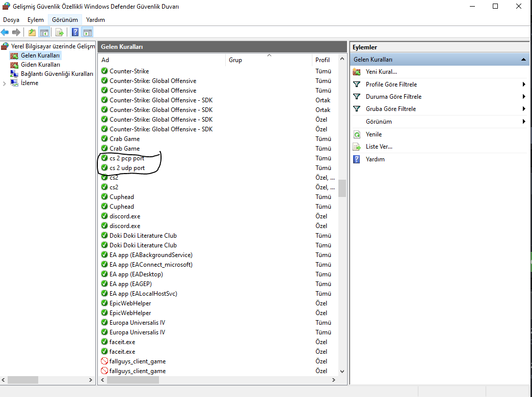This screenshot has width=532, height=397.
Task: Click the blue Help toolbar icon
Action: pyautogui.click(x=75, y=32)
